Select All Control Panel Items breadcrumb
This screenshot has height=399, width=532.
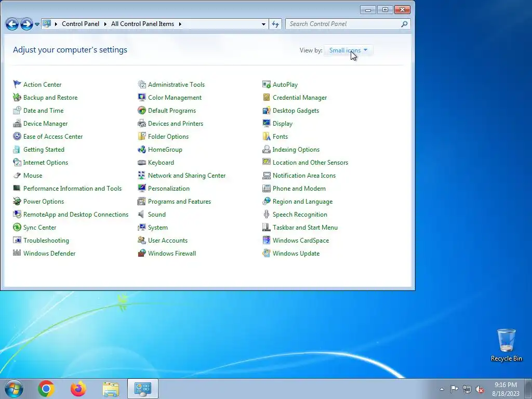coord(142,24)
